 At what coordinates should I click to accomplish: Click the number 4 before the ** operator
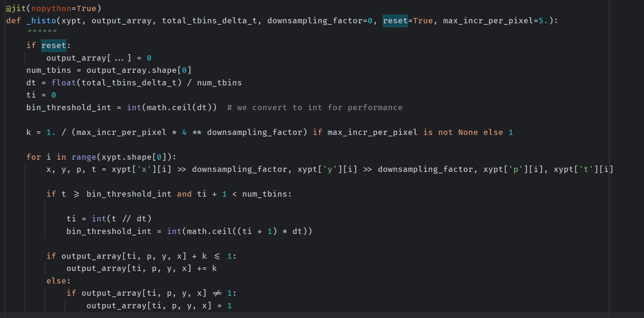pos(184,132)
